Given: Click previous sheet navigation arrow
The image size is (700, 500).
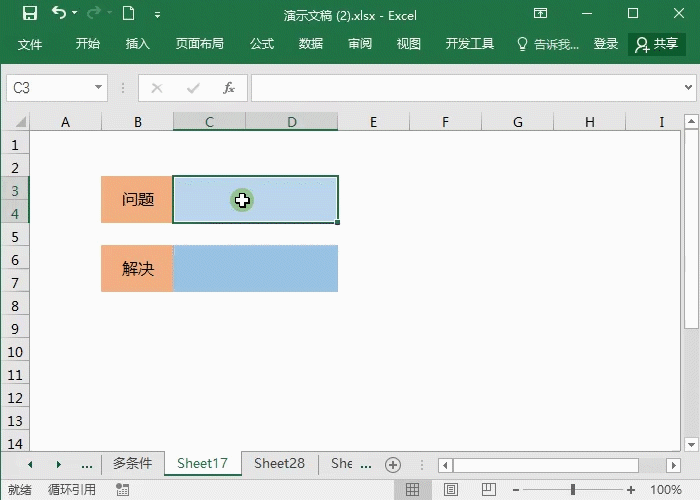Looking at the screenshot, I should 30,465.
